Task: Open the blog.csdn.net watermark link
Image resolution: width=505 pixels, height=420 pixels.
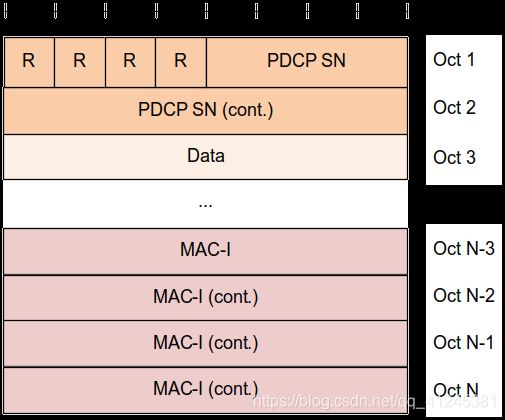Action: coord(375,401)
